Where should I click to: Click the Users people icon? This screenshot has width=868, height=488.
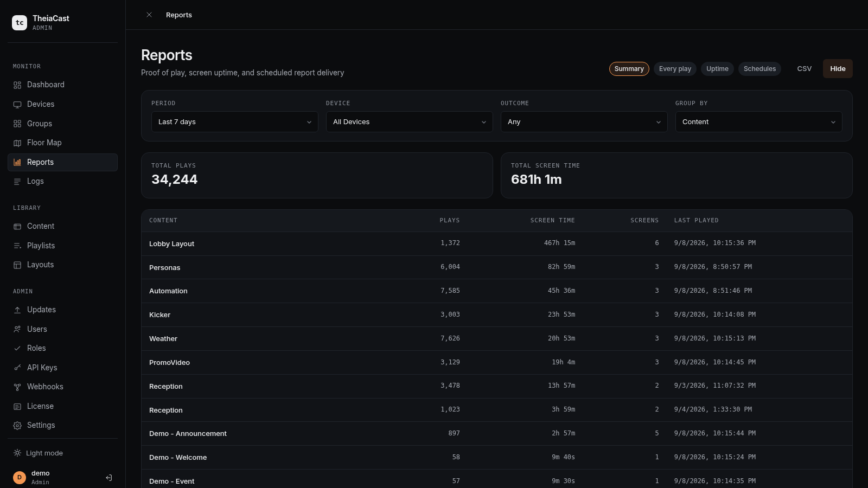click(17, 329)
